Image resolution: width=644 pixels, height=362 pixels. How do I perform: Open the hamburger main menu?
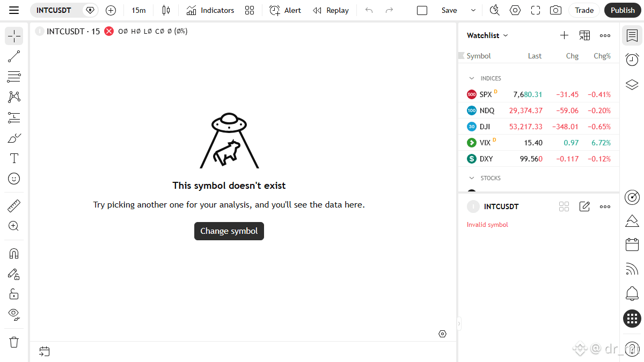click(x=14, y=10)
